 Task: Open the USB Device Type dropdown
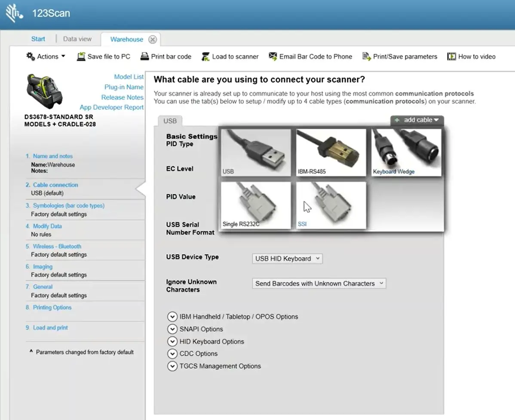(x=287, y=258)
